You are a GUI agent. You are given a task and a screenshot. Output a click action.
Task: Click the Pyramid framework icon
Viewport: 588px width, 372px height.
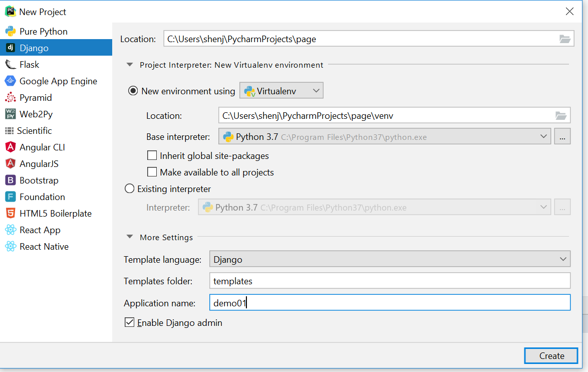(x=10, y=98)
